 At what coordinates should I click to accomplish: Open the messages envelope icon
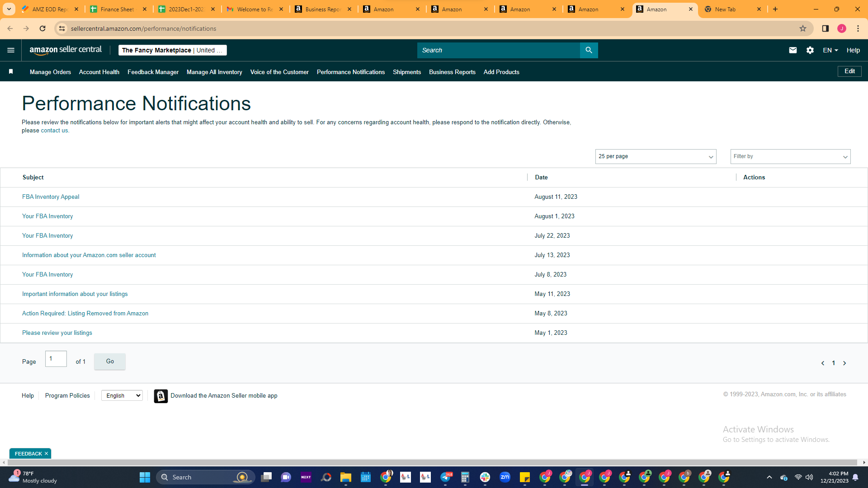click(793, 50)
